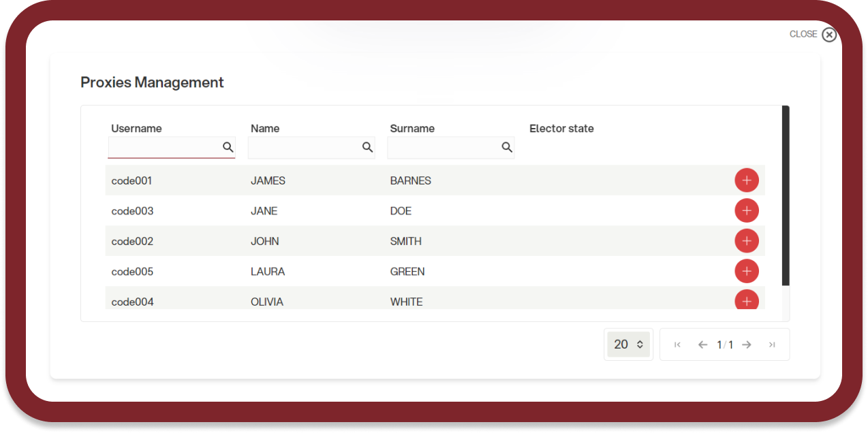Select username cell code003

pyautogui.click(x=132, y=211)
